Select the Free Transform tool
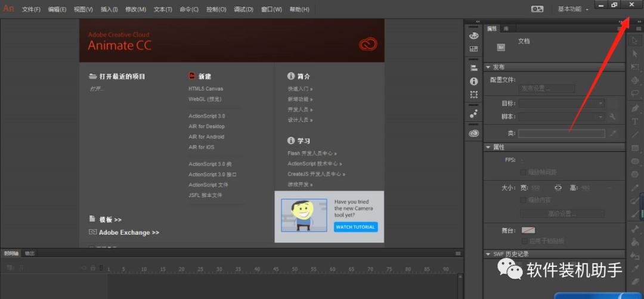This screenshot has height=299, width=644. pyautogui.click(x=635, y=67)
